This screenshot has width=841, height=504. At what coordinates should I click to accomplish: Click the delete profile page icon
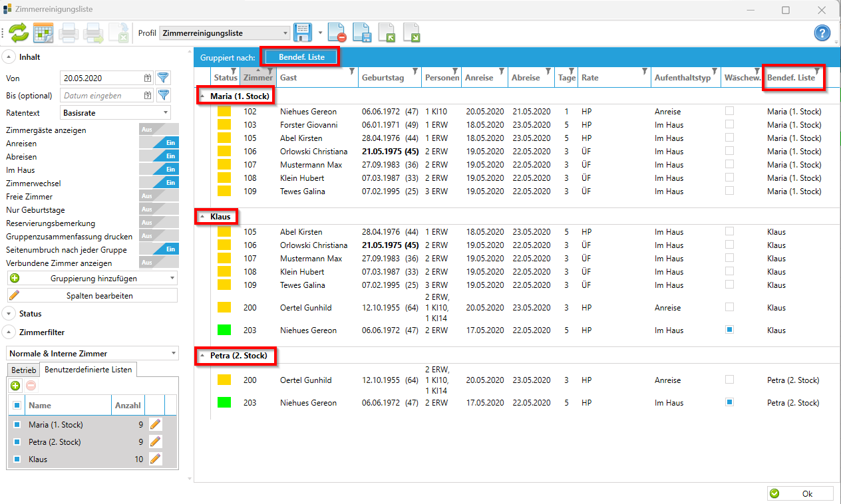(337, 33)
